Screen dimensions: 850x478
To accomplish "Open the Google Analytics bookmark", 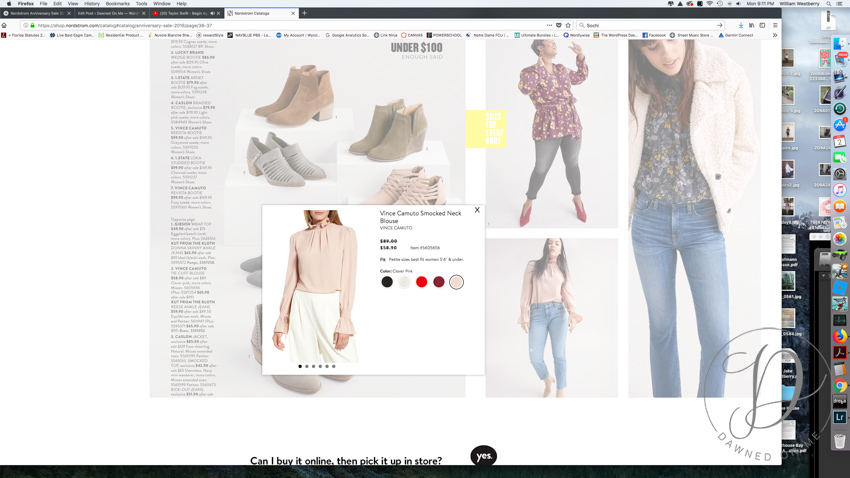I will (347, 35).
